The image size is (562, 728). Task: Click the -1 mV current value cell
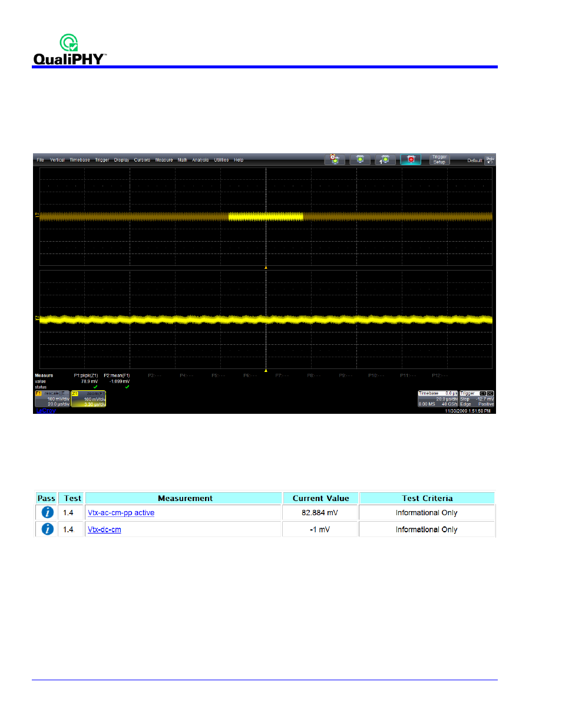320,529
